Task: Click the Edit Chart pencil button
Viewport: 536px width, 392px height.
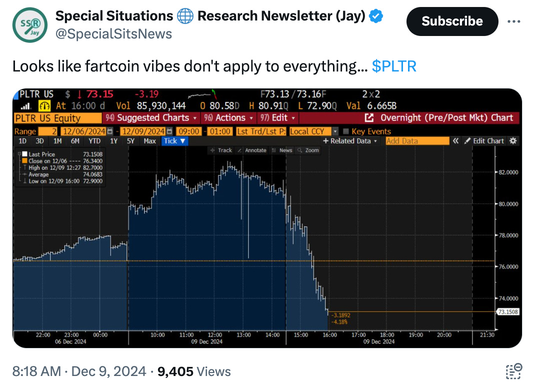Action: tap(483, 141)
